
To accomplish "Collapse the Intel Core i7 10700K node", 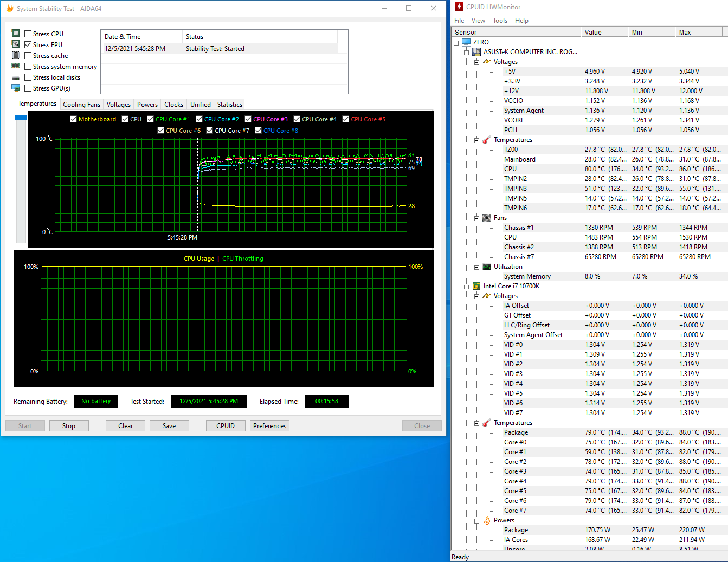I will click(466, 286).
